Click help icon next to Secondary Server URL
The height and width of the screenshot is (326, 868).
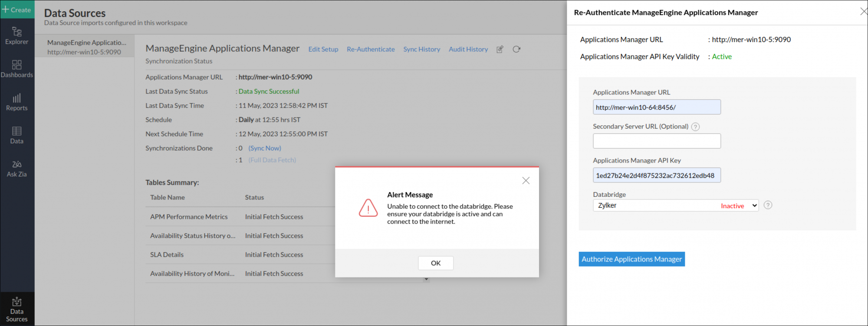coord(695,127)
